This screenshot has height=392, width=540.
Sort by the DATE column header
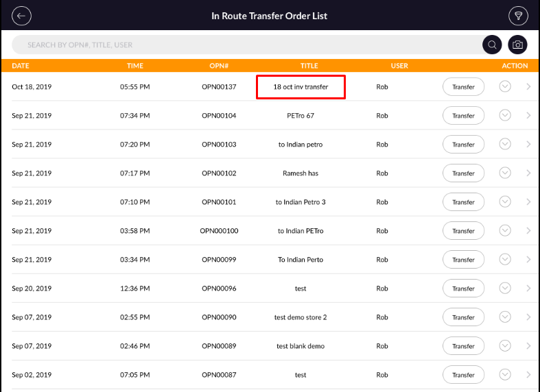[21, 66]
